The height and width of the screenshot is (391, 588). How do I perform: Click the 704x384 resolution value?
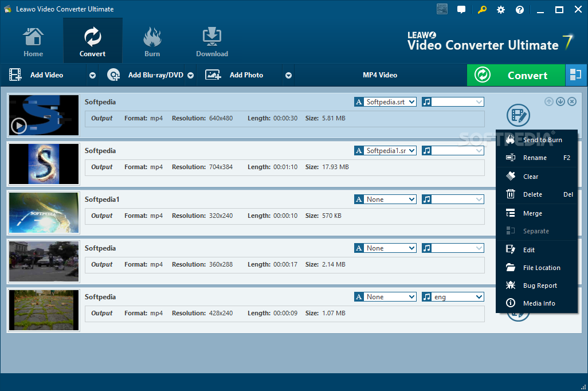[221, 167]
